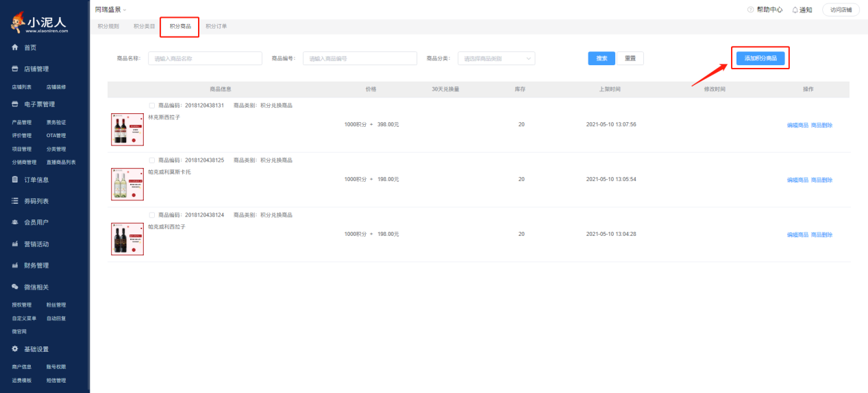The height and width of the screenshot is (393, 868).
Task: Click the 订单信息 order icon
Action: 14,180
